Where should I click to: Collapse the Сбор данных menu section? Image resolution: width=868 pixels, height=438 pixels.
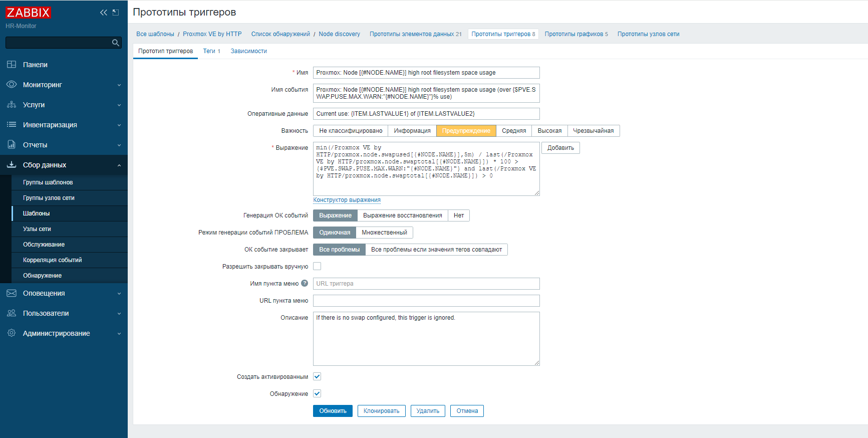tap(119, 165)
